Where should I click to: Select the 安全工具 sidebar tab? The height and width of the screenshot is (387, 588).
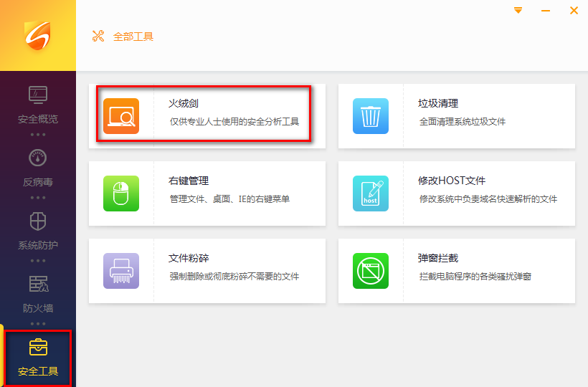38,358
